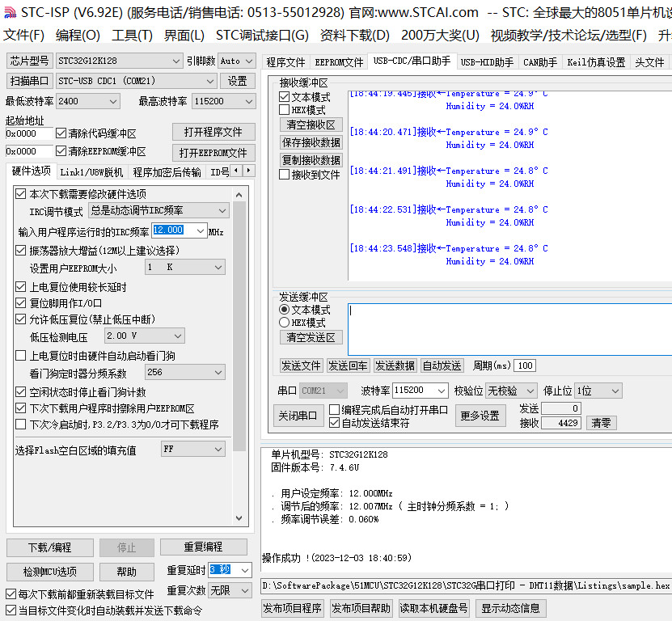This screenshot has height=621, width=672.
Task: Toggle 当目标文件变化时自动装载并发送下载命令 checkbox
Action: 11,610
